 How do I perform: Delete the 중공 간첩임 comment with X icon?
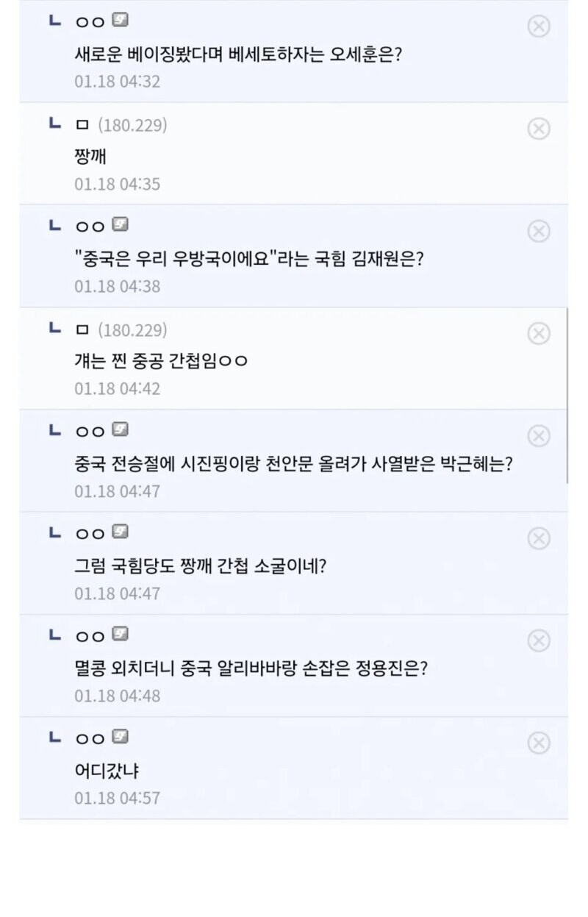click(x=539, y=334)
